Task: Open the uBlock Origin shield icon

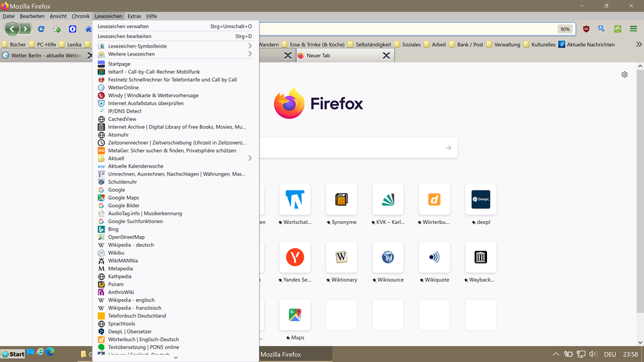Action: click(x=586, y=29)
